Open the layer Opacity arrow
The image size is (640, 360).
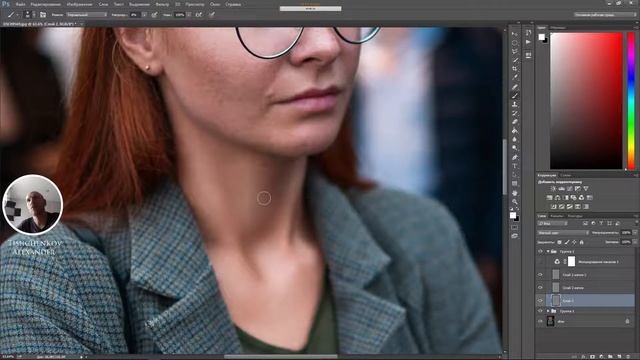634,233
